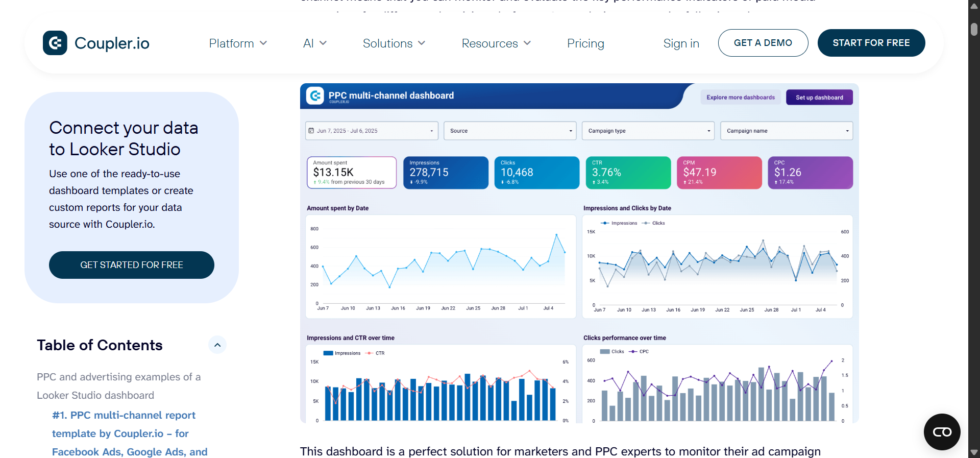
Task: Click the Set up dashboard button
Action: click(819, 98)
